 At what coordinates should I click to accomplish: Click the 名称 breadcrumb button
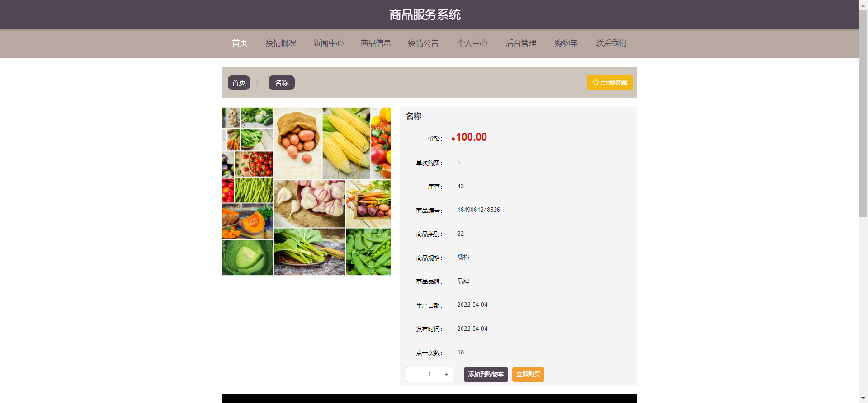click(x=281, y=83)
